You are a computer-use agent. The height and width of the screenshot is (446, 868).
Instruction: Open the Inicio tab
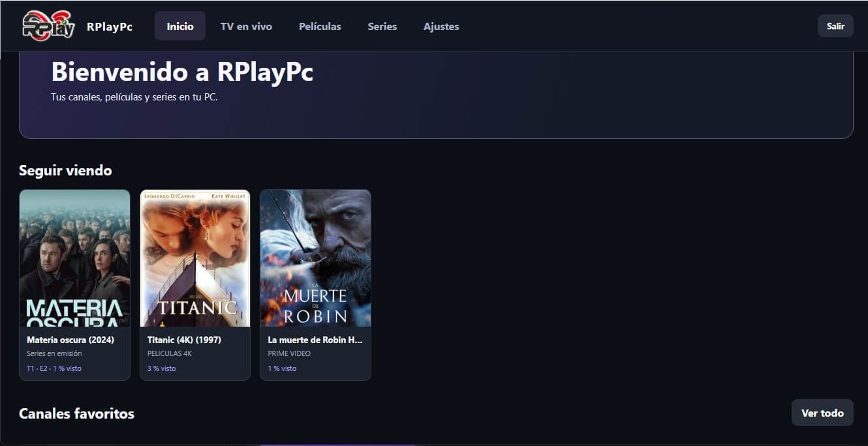180,26
